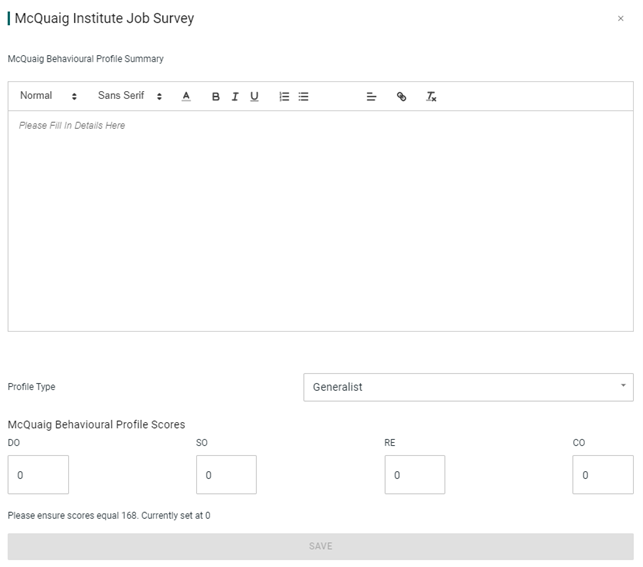The width and height of the screenshot is (643, 567).
Task: Expand the Profile Type Generalist dropdown
Action: tap(468, 387)
